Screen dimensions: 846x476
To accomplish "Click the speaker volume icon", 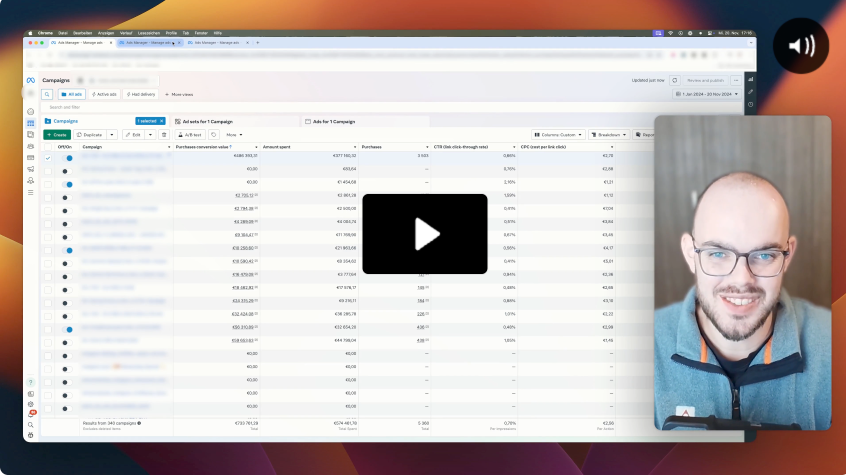I will click(x=801, y=46).
